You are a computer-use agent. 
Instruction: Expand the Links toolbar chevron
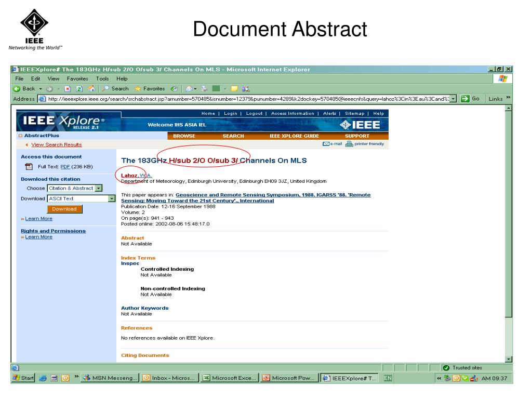[508, 98]
